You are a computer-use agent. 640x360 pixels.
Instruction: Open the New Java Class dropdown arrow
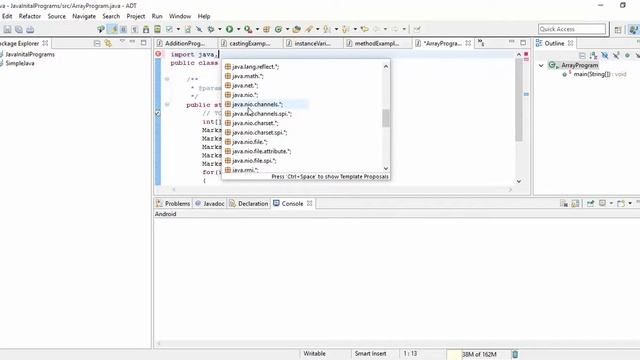click(287, 29)
